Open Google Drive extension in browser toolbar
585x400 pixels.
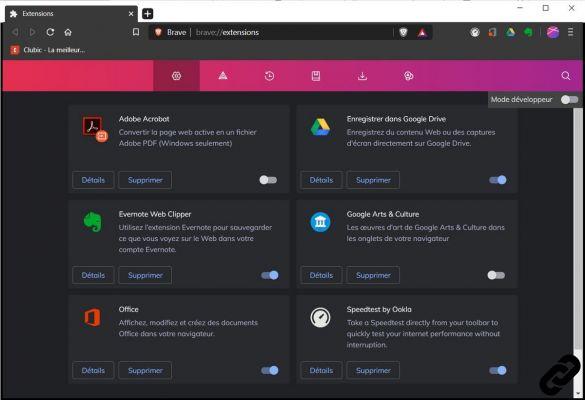(510, 32)
